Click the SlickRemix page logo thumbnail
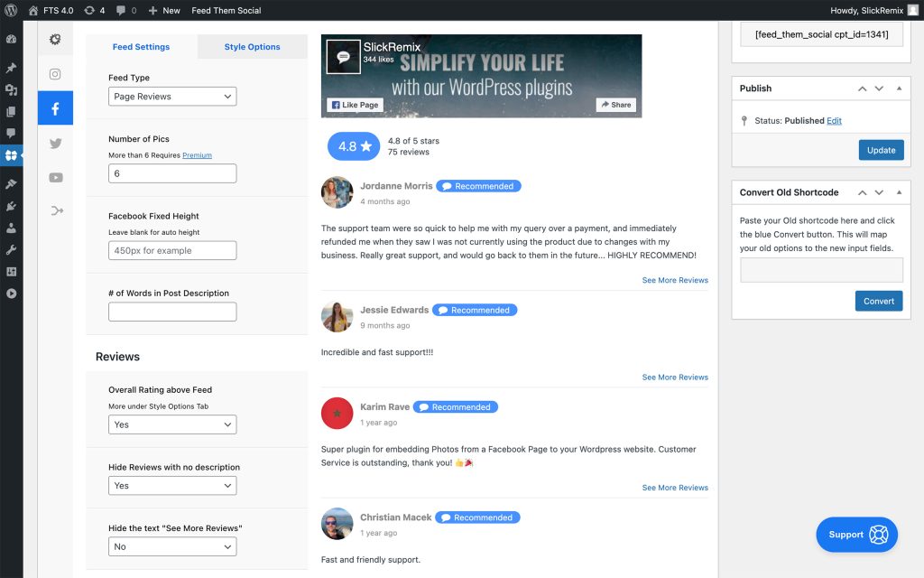 tap(344, 57)
